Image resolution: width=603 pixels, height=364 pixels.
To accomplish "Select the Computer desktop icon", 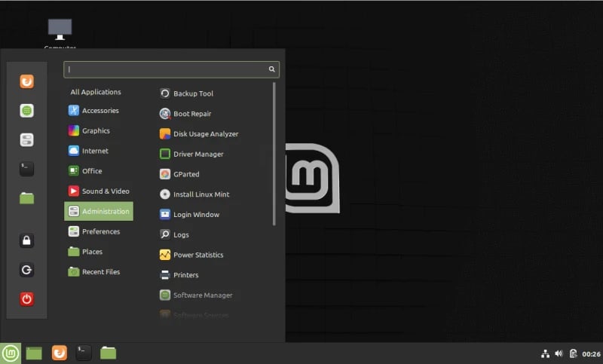I will 60,34.
